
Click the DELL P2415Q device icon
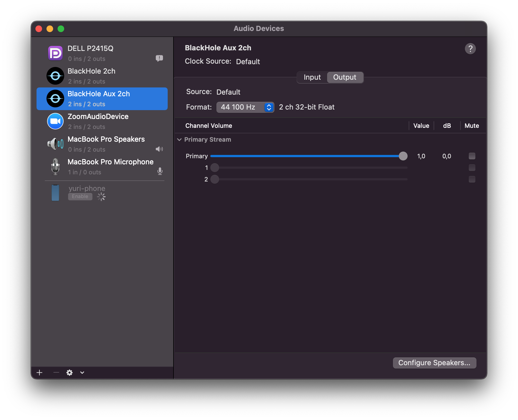[55, 53]
